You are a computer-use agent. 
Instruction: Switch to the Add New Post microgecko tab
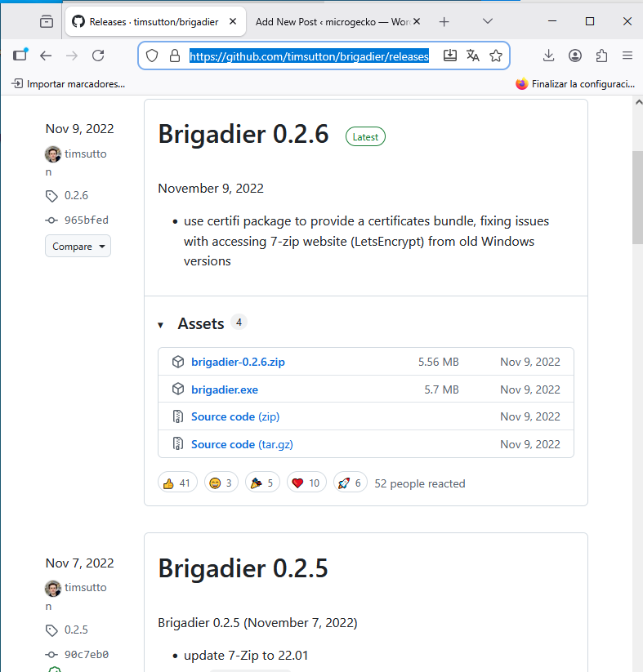[x=331, y=21]
